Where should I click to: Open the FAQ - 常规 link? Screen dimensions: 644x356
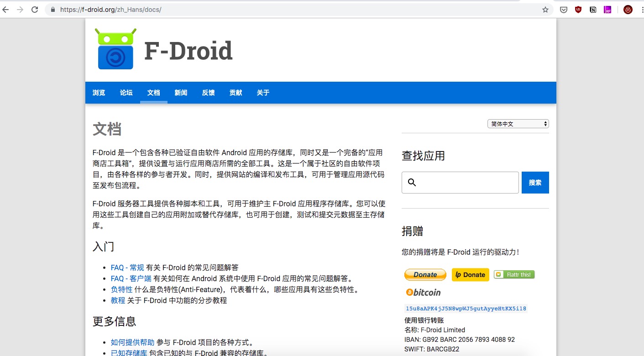[127, 267]
